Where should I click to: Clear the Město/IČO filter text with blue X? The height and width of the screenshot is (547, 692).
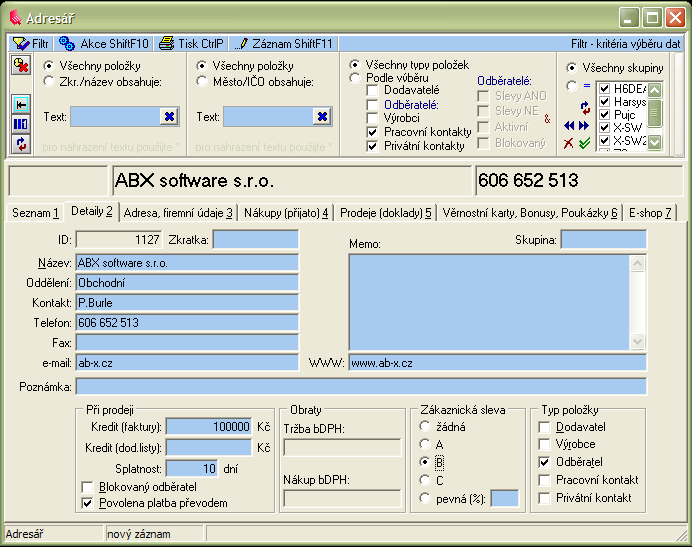point(322,117)
